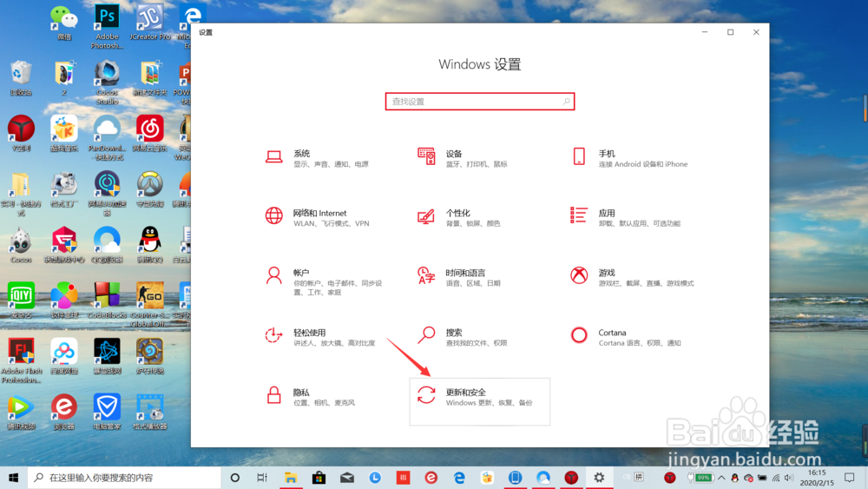This screenshot has height=489, width=868.
Task: Open 网络和 Internet settings
Action: pos(317,217)
